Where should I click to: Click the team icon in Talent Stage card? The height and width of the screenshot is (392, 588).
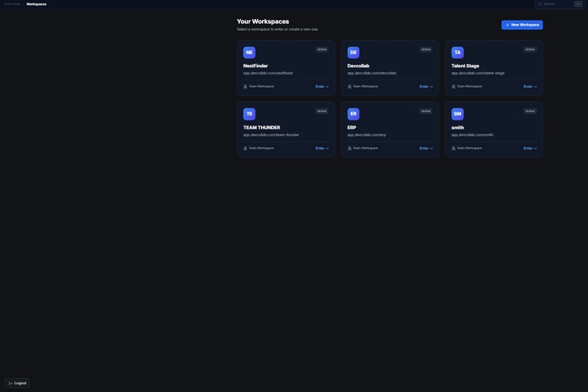coord(453,87)
